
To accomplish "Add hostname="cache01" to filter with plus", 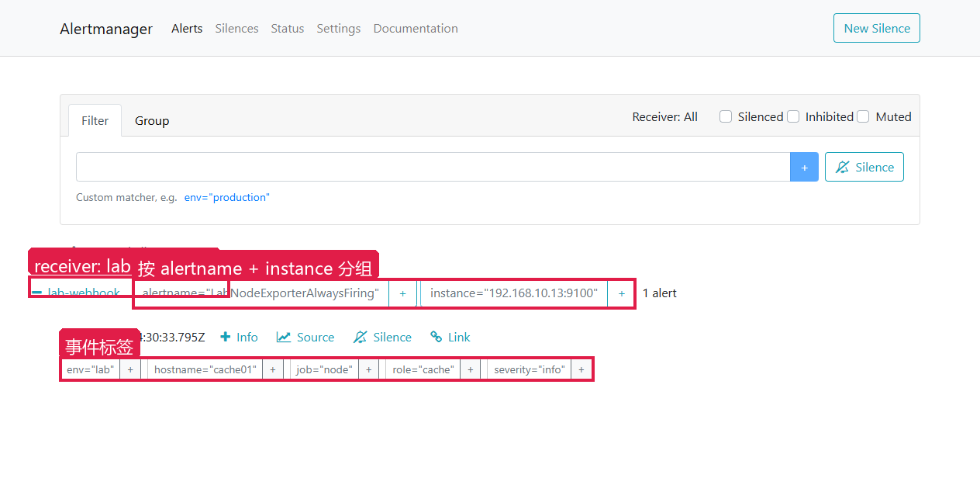I will pyautogui.click(x=273, y=369).
